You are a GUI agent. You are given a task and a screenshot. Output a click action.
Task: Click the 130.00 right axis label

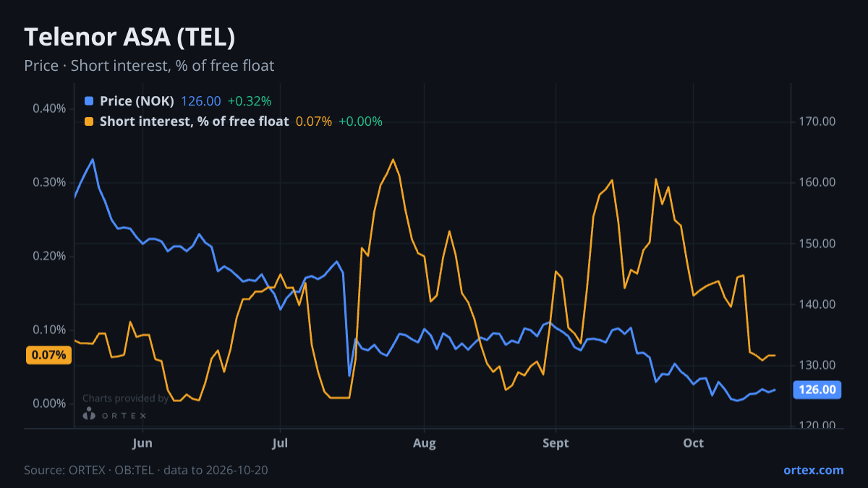coord(819,365)
